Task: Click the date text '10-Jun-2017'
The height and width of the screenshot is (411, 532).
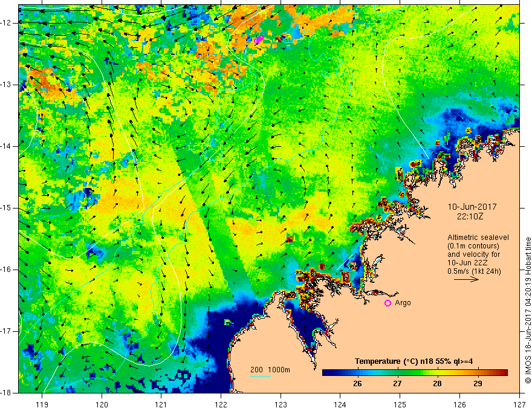Action: click(472, 207)
